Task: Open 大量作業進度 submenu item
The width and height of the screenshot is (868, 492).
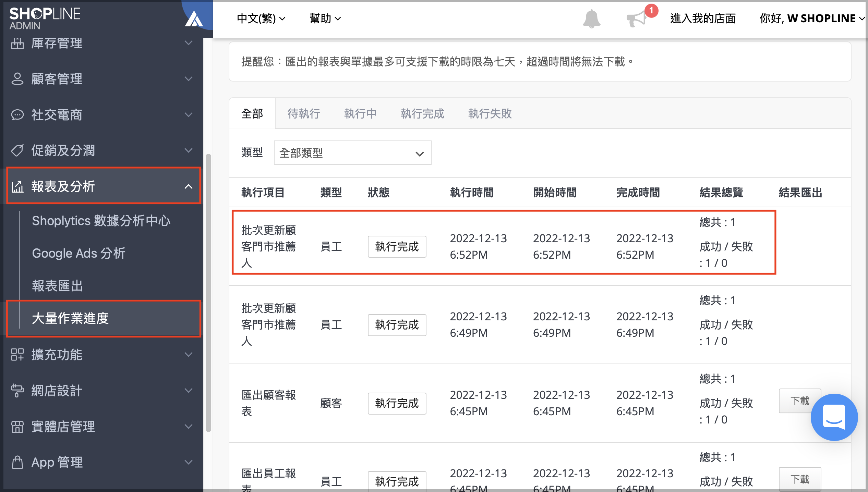Action: tap(104, 319)
